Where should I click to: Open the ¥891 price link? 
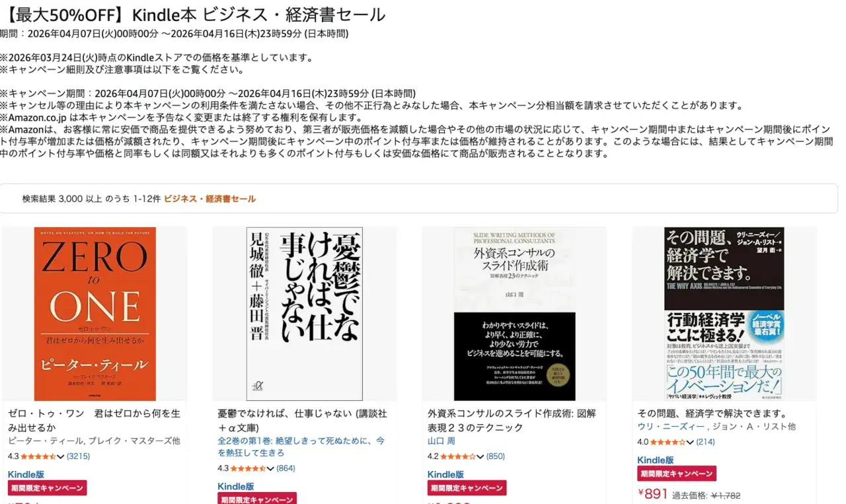tap(653, 494)
